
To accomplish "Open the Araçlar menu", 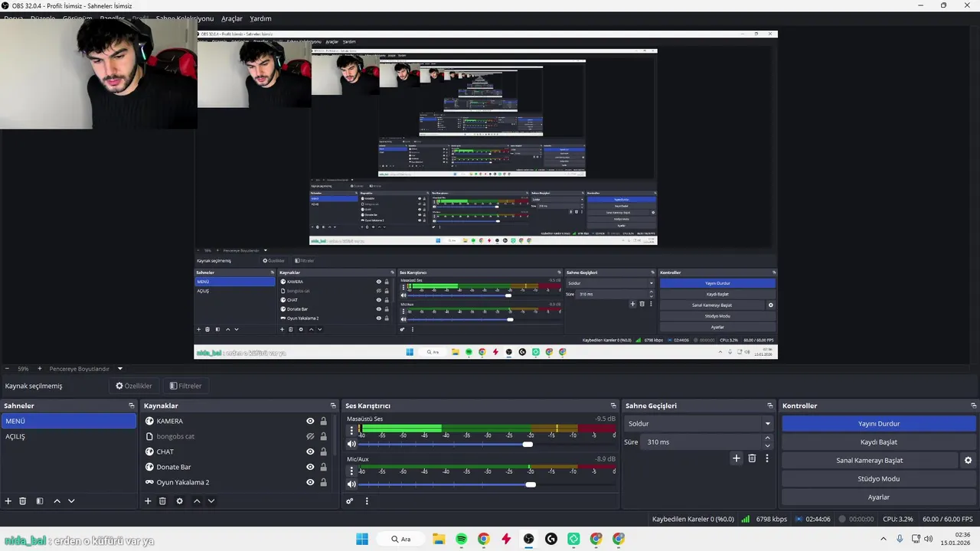I will point(232,18).
